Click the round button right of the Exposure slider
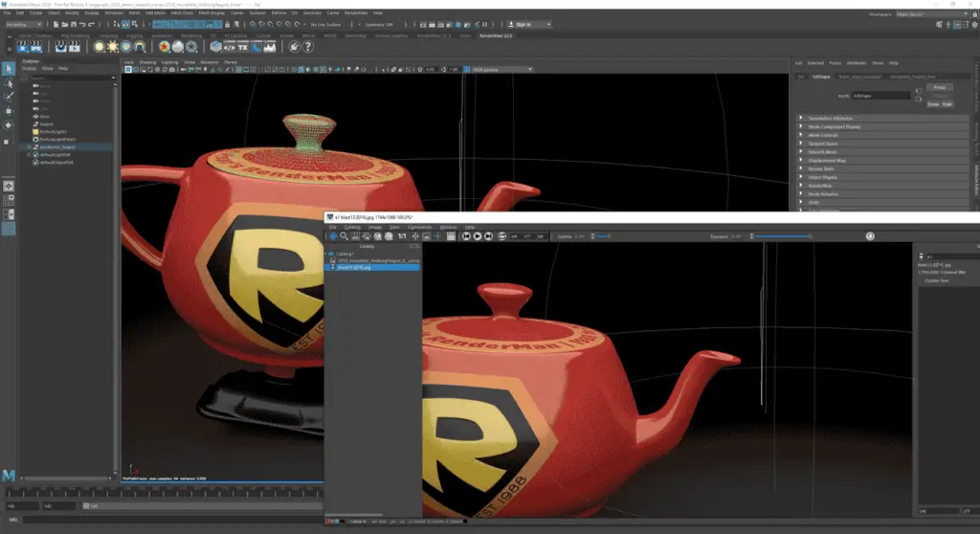Viewport: 980px width, 534px height. pyautogui.click(x=870, y=236)
